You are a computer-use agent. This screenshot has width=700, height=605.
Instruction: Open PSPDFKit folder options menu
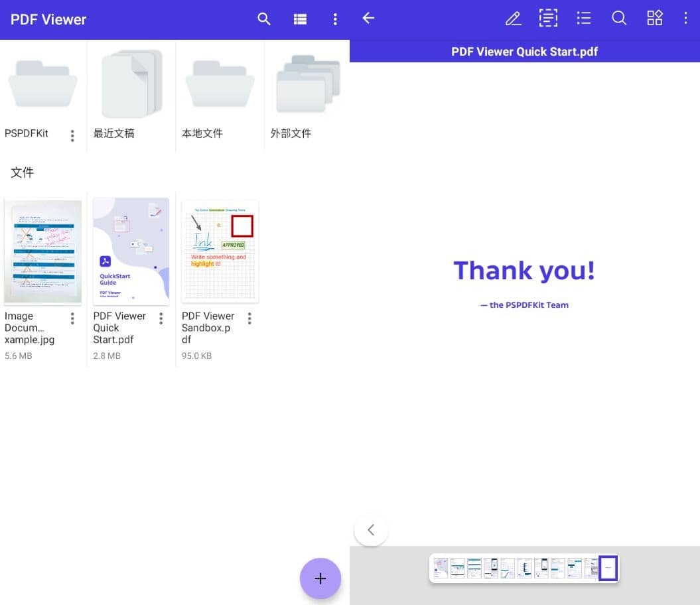(x=72, y=135)
